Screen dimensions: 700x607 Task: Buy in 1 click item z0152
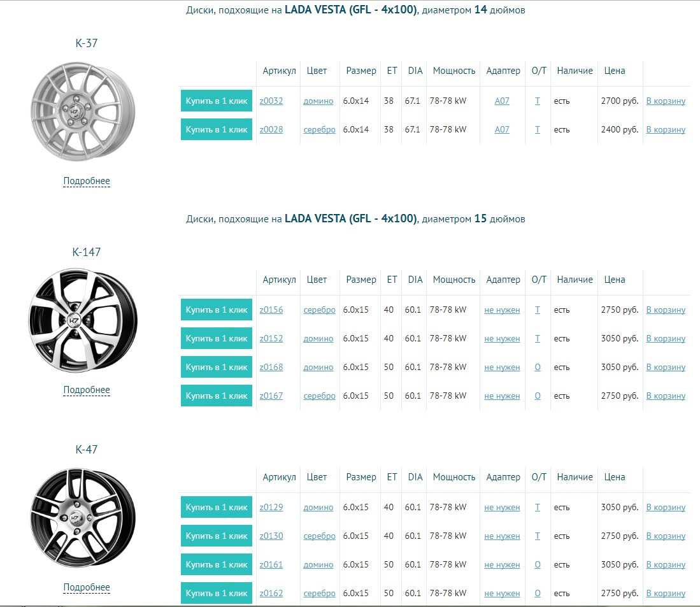(217, 338)
